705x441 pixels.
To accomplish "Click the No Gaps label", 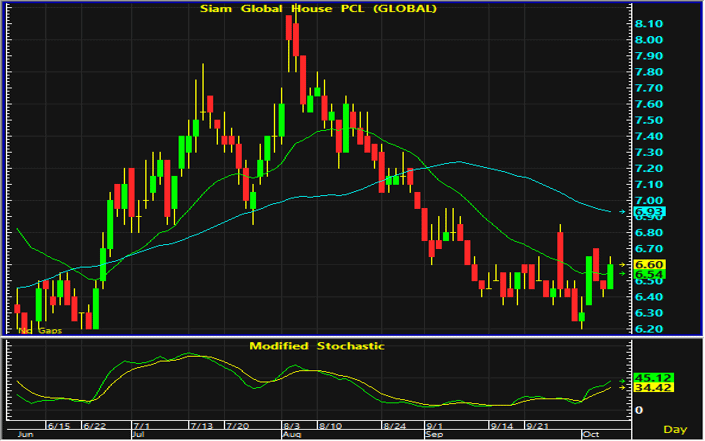I will coord(40,330).
